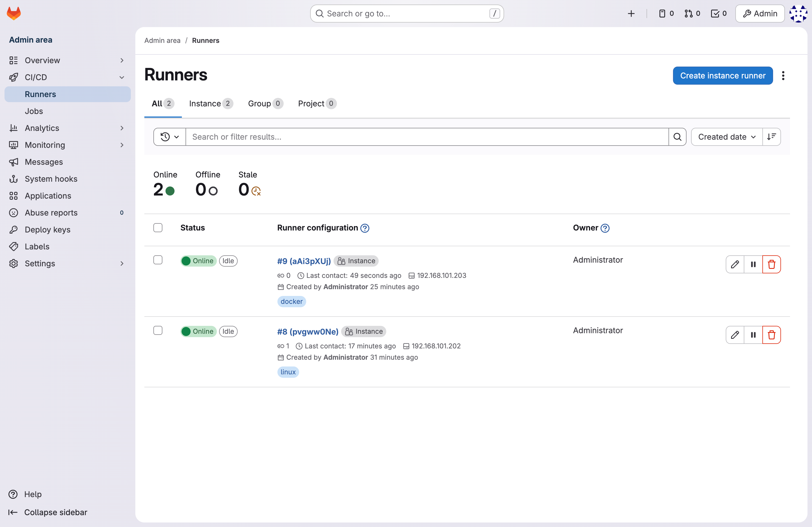Image resolution: width=812 pixels, height=527 pixels.
Task: Click the Runner configuration help icon
Action: point(365,228)
